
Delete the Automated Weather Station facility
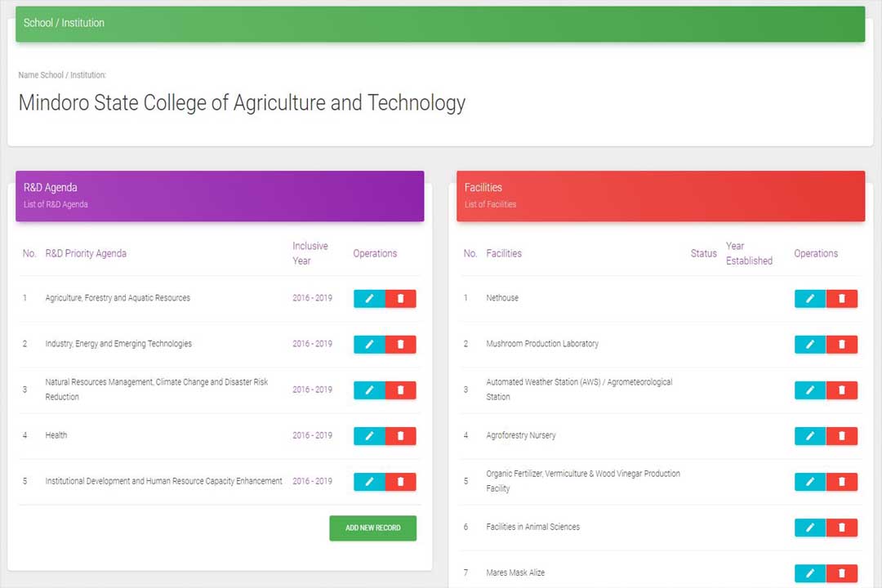click(841, 390)
